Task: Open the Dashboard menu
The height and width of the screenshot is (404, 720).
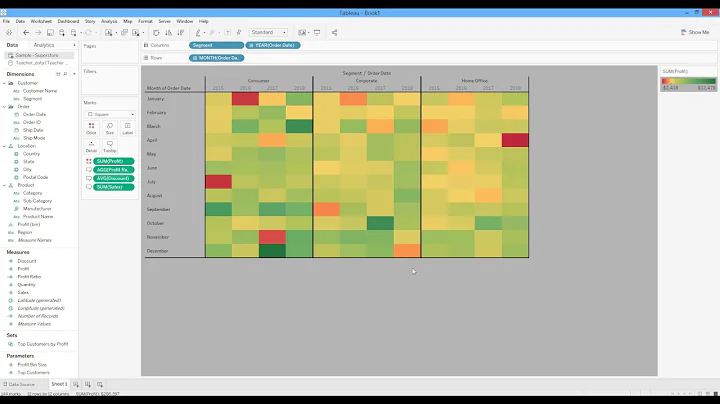Action: tap(68, 21)
